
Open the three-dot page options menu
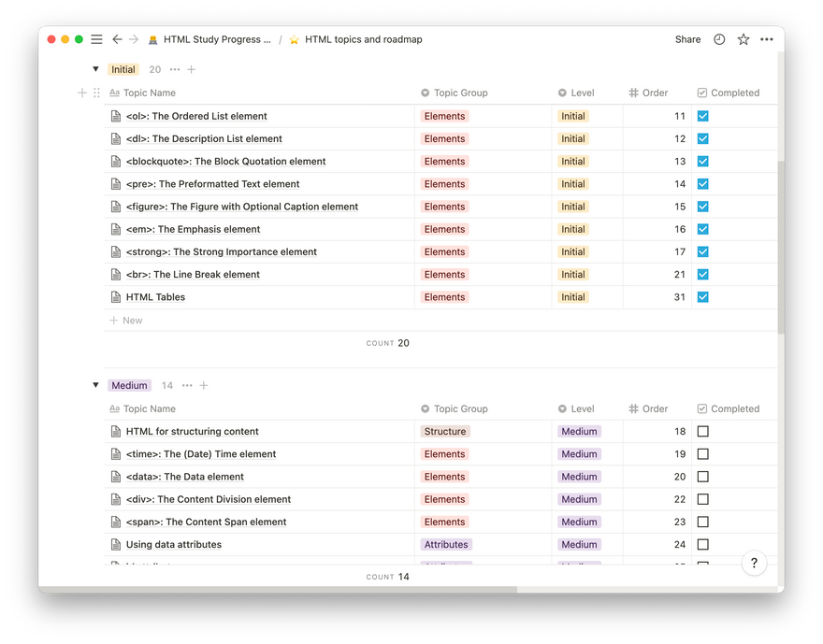coord(767,39)
